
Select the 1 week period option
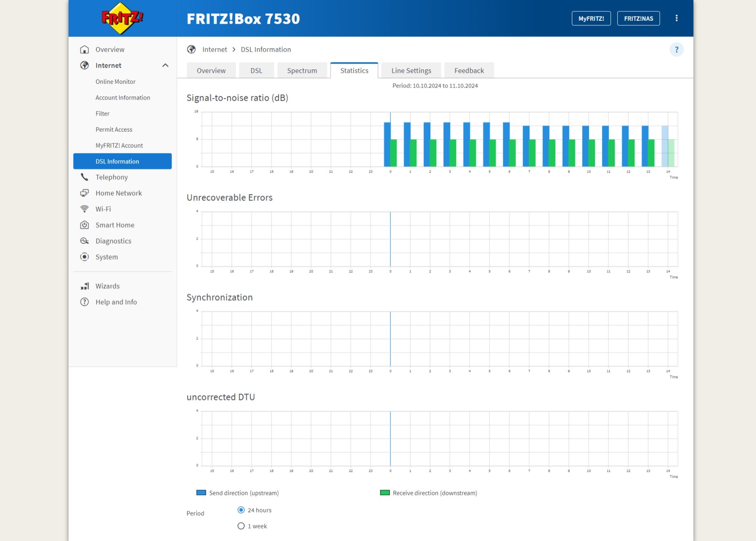click(241, 526)
